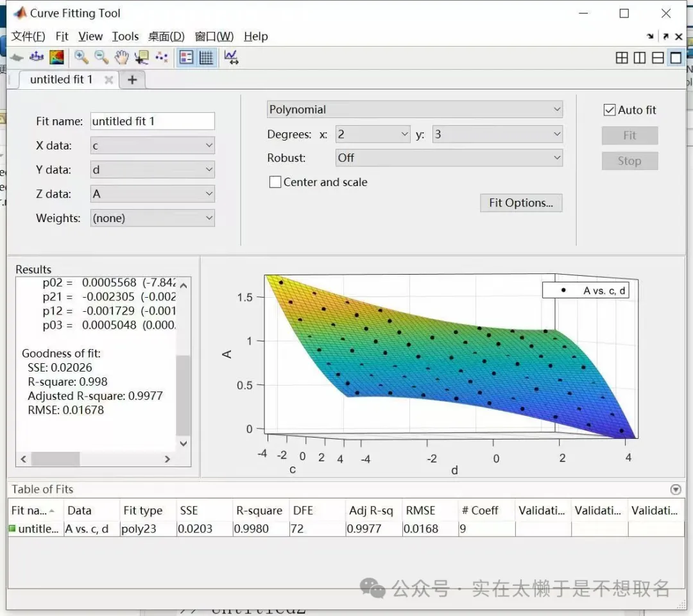
Task: Open the Tools menu
Action: [x=125, y=37]
